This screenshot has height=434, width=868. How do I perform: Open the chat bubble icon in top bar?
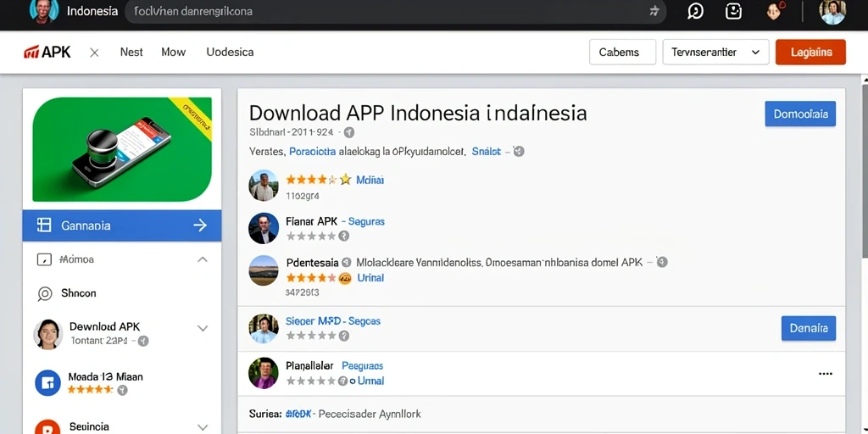[x=695, y=11]
